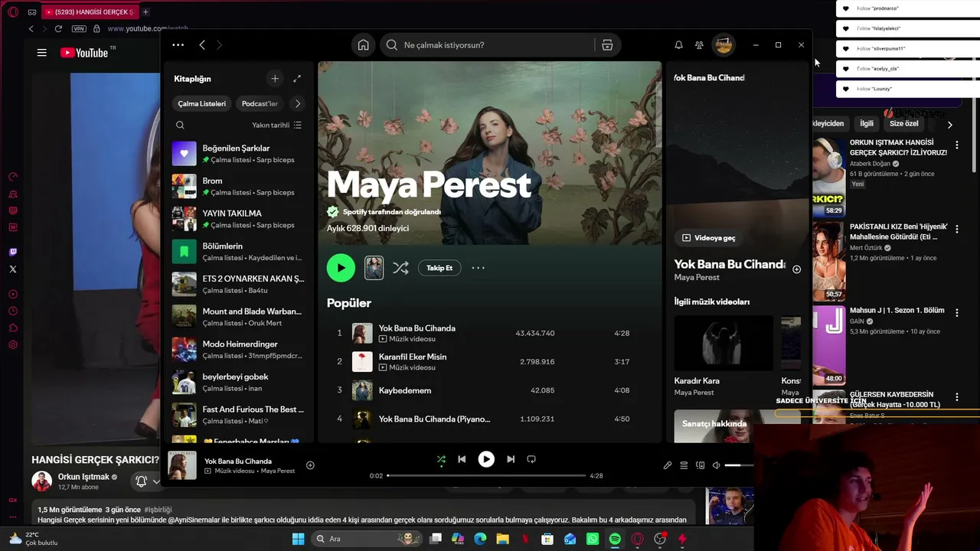Open the beylerbeyi gobek playlist
Viewport: 980px width, 551px height.
coord(239,382)
